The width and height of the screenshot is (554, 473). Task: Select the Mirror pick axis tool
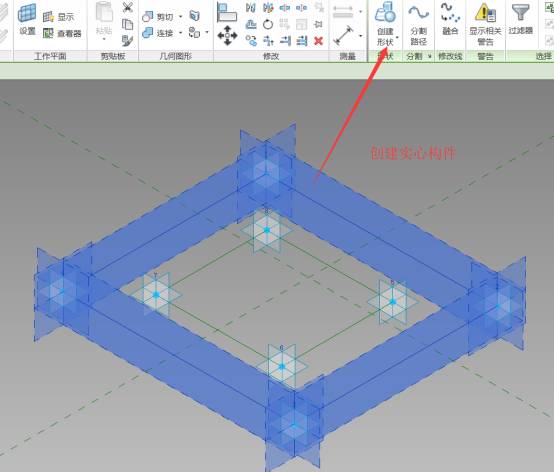tap(251, 7)
